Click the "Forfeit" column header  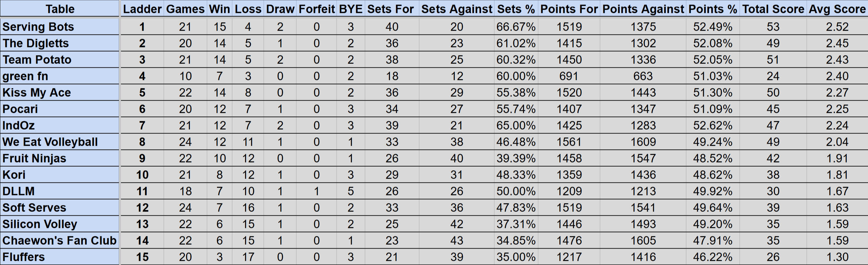point(316,9)
